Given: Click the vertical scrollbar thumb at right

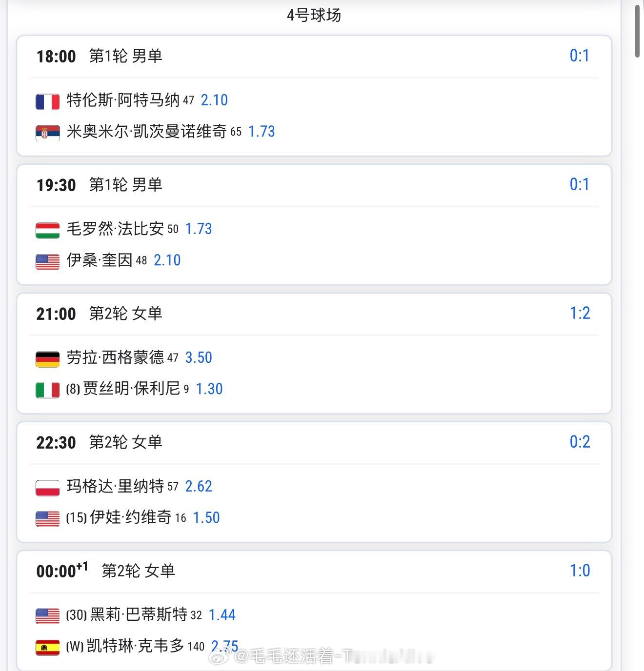Looking at the screenshot, I should coord(637,32).
